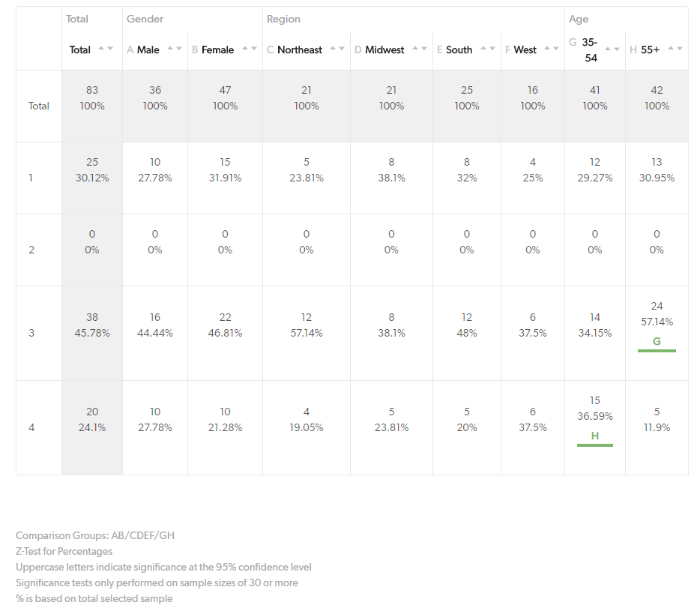The width and height of the screenshot is (700, 608).
Task: Click ascending sort arrow for Female column
Action: point(244,49)
